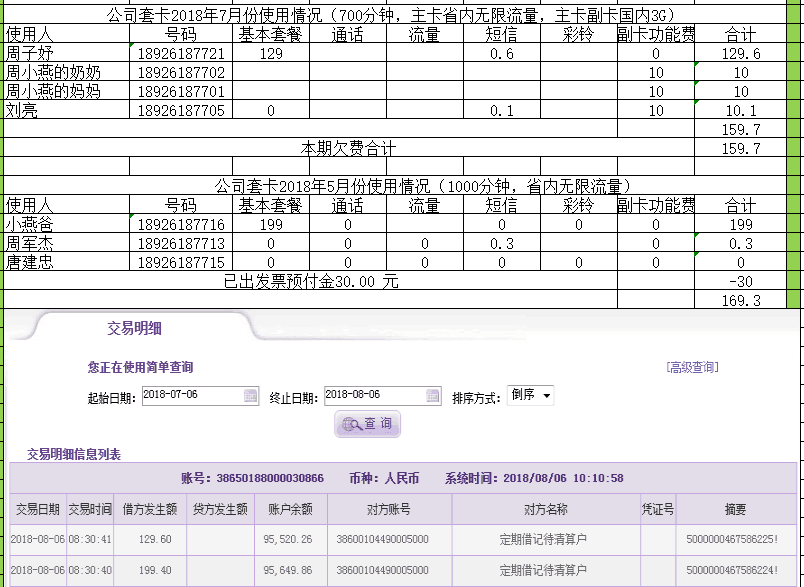The width and height of the screenshot is (804, 587).
Task: Click the 摘要 column header
Action: tap(735, 509)
